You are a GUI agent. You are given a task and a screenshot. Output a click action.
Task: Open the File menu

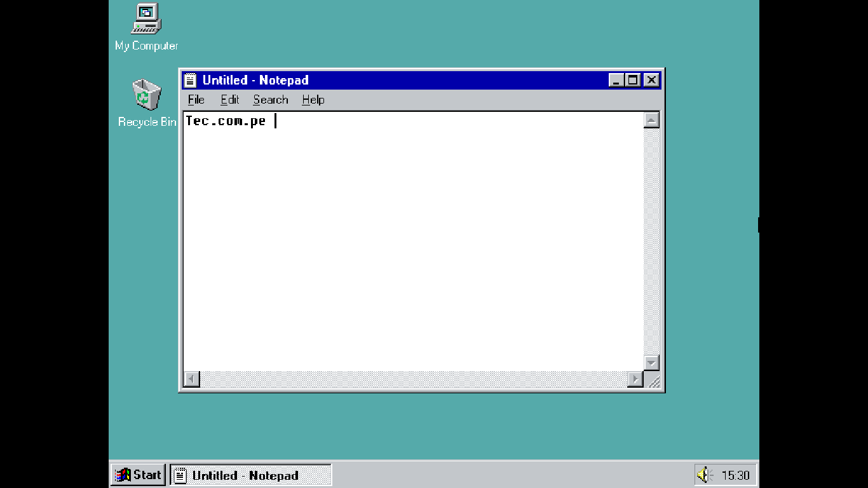click(x=196, y=100)
